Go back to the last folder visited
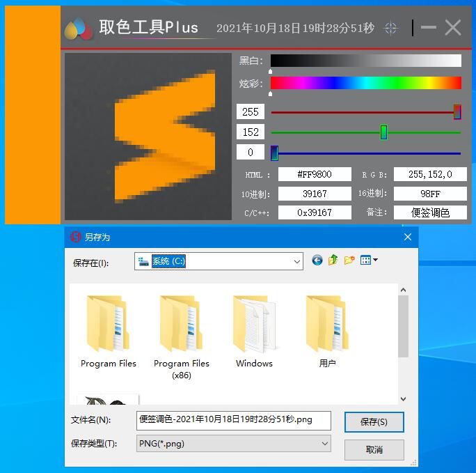Screen dimensions: 476x473 [x=317, y=261]
